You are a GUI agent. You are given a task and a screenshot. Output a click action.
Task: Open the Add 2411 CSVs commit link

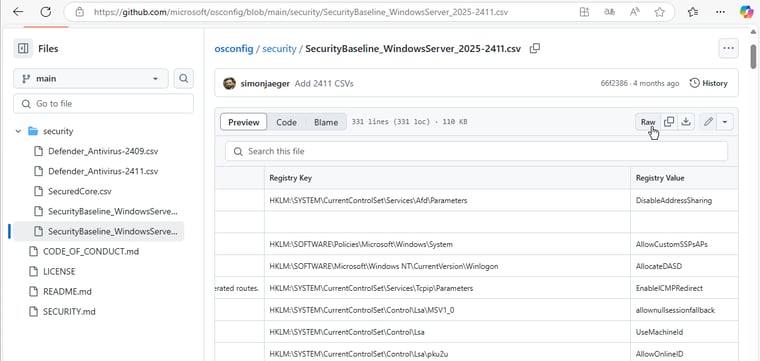(324, 83)
